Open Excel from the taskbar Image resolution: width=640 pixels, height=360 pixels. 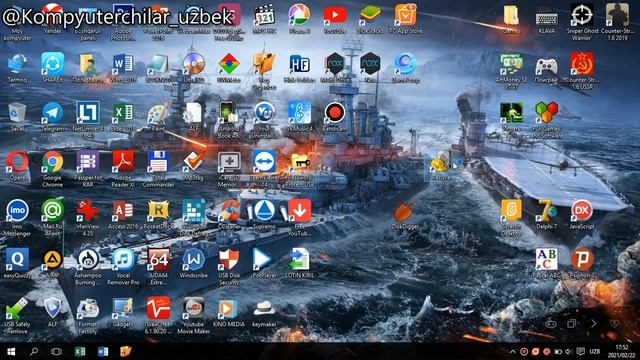80,351
